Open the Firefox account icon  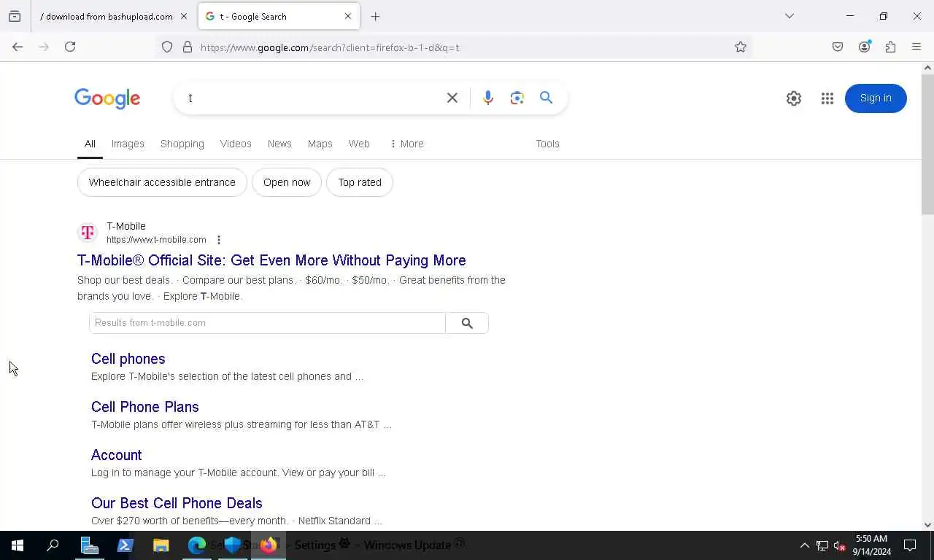coord(865,47)
